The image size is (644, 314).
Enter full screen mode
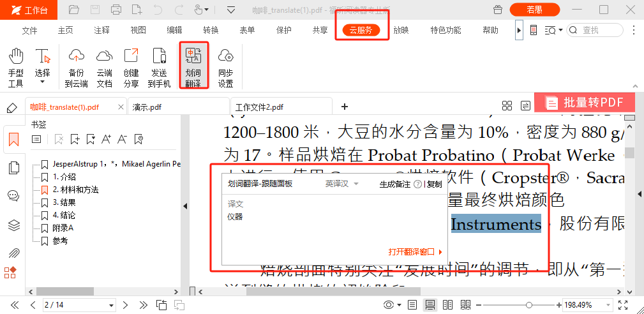[x=623, y=305]
